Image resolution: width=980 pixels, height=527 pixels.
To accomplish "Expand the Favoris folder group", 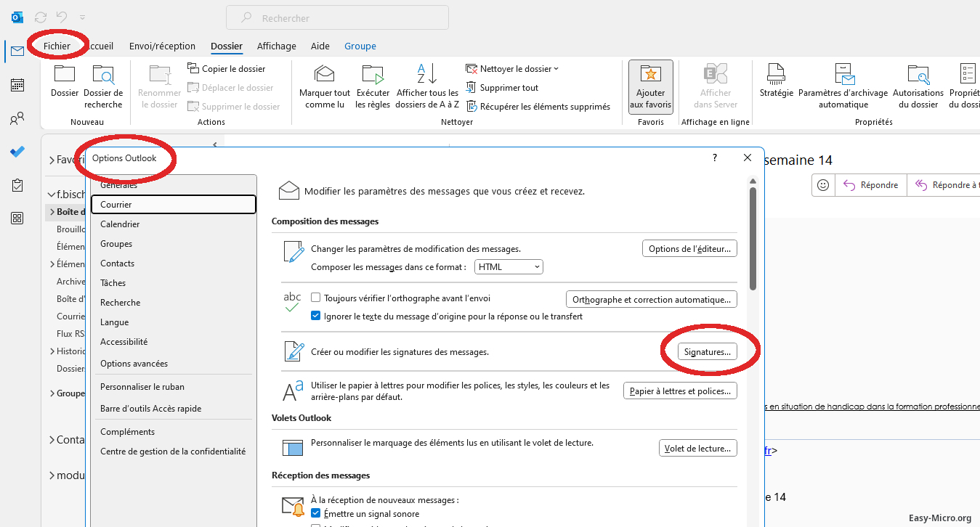I will [52, 160].
